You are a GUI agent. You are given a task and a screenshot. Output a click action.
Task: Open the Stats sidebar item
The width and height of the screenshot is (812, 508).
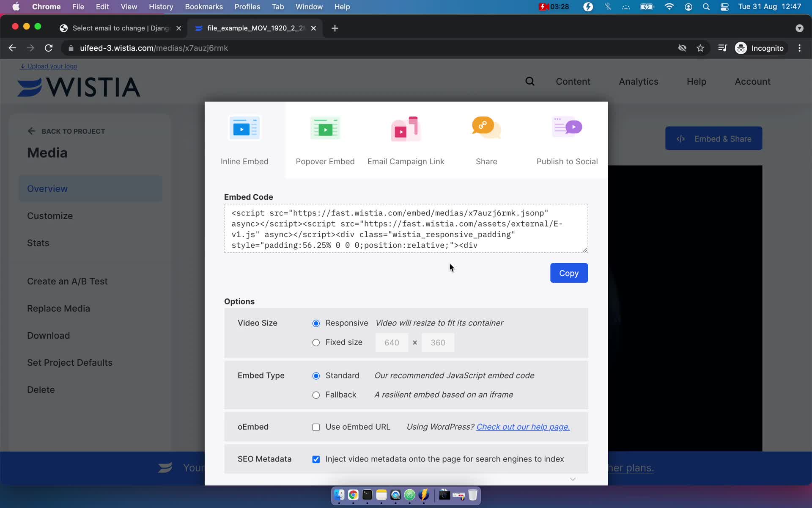[38, 243]
